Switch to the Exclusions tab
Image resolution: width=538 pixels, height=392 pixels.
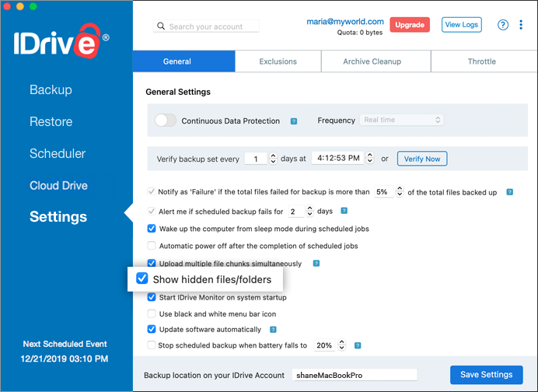278,61
